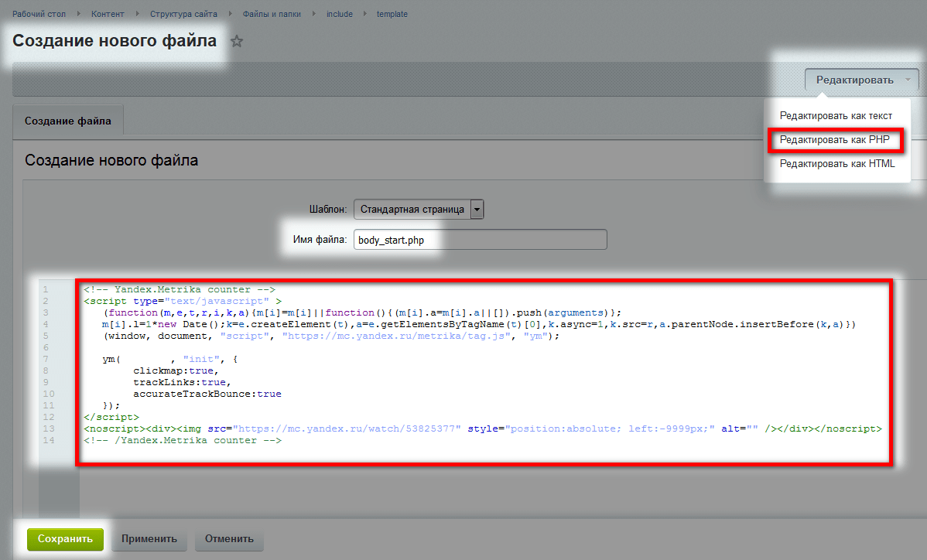The height and width of the screenshot is (560, 927).
Task: Click the code line starting m[i].l=1*new Date()
Action: pos(479,324)
